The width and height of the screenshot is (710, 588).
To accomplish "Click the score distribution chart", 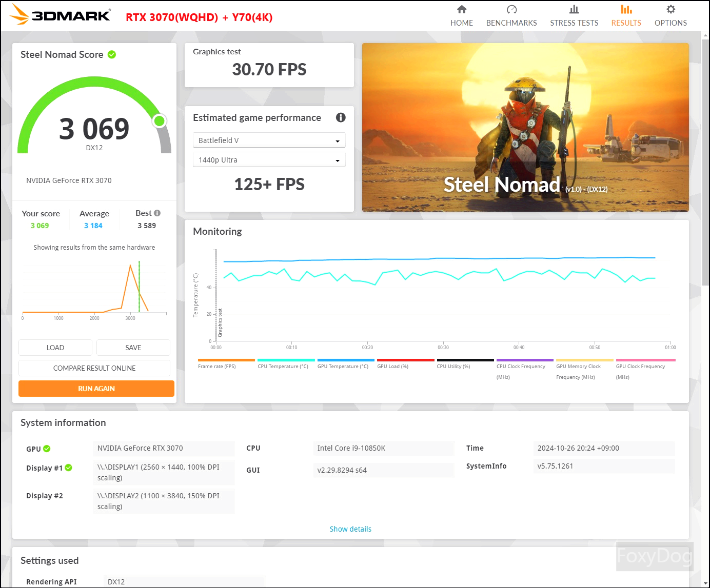I will coord(94,290).
